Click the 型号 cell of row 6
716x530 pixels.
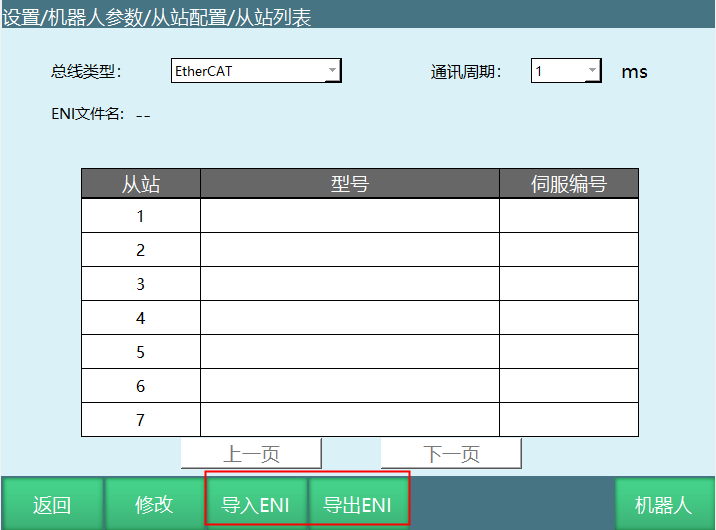pyautogui.click(x=350, y=386)
